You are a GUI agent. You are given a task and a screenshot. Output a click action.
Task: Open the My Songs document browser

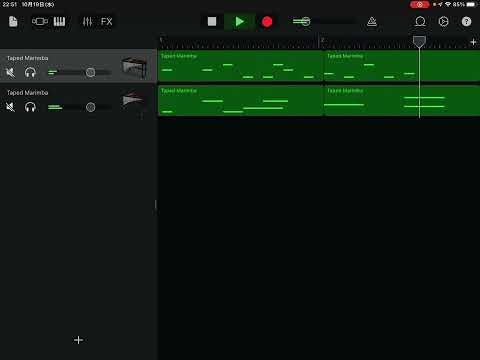(x=13, y=22)
